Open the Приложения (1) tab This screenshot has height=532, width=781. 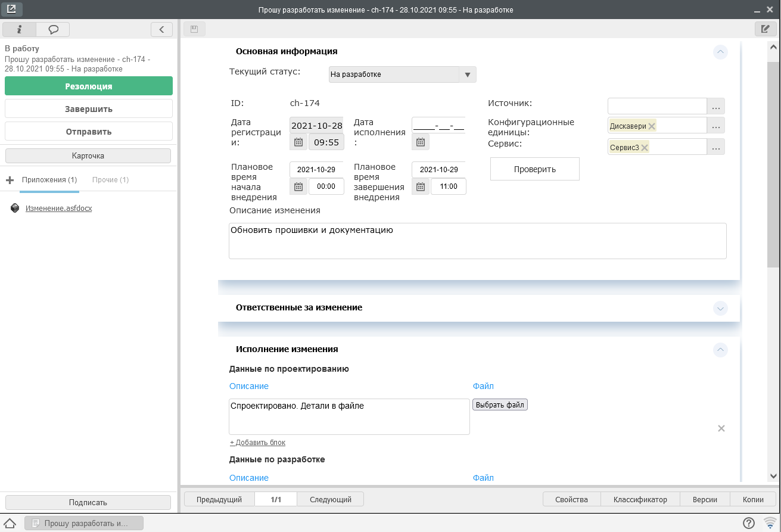click(x=49, y=180)
